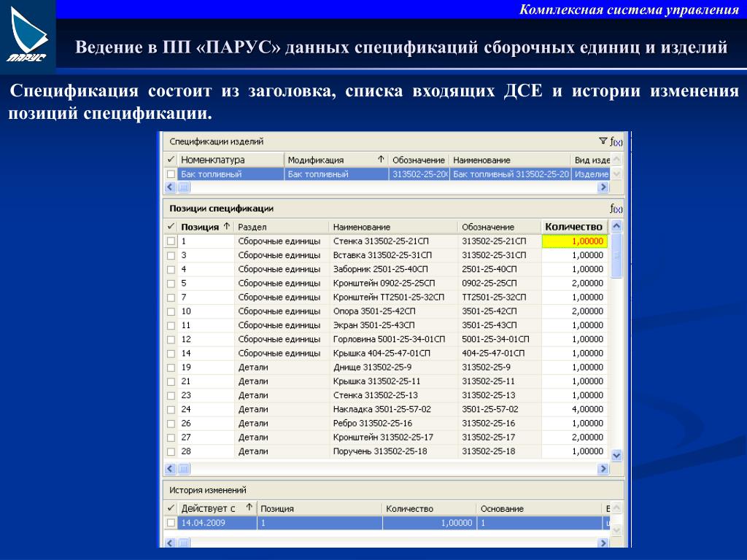Click the Основание column header in history grid
Viewport: 747px width, 560px height.
click(539, 508)
